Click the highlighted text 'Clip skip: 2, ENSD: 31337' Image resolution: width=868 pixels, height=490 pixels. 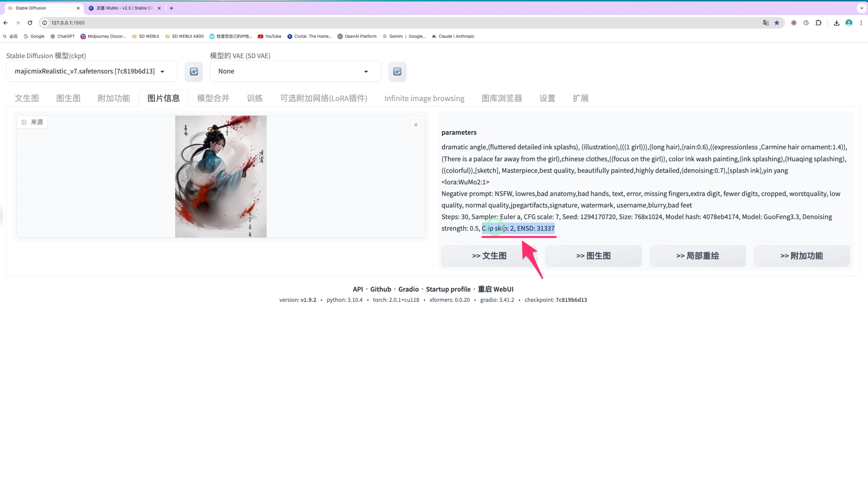(x=518, y=228)
